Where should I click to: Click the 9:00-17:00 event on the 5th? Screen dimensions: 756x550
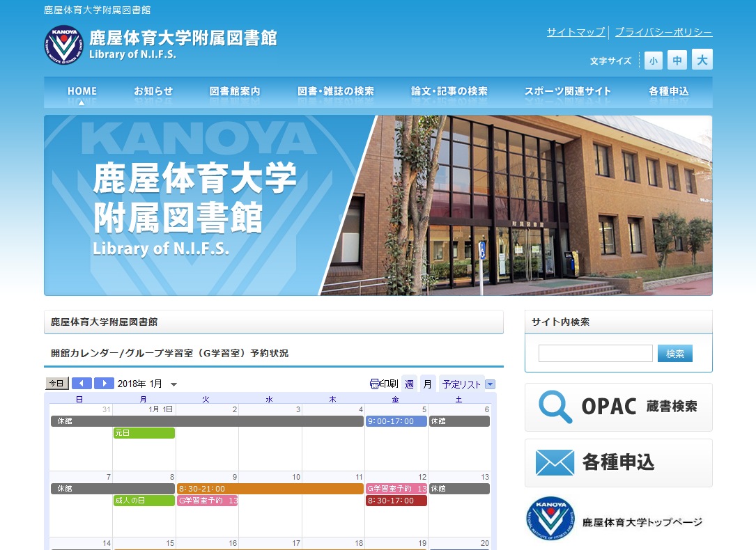tap(396, 421)
